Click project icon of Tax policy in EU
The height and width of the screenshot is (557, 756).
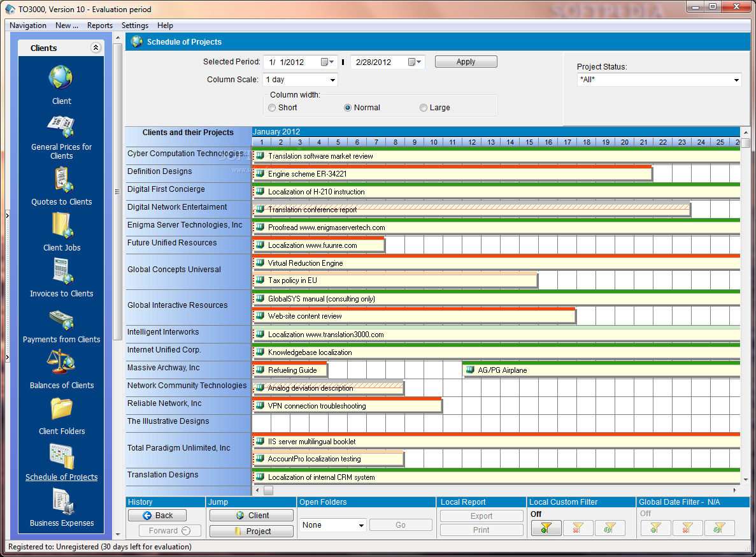pos(260,280)
